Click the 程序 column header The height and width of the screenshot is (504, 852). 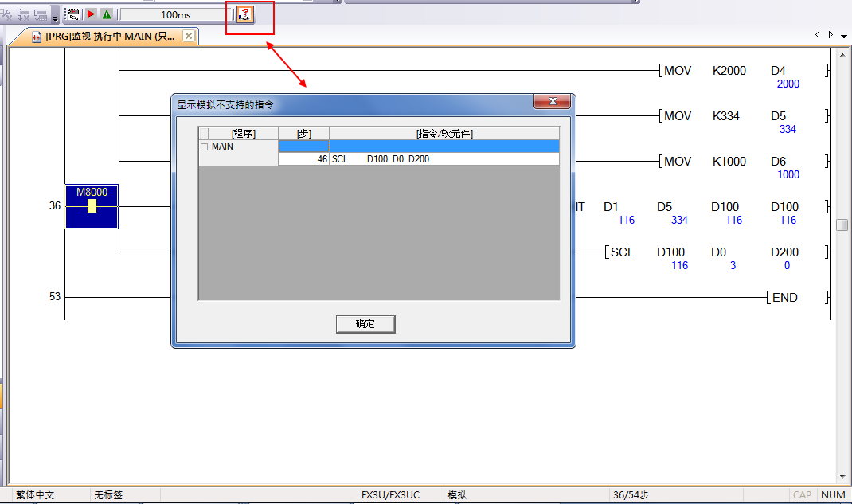tap(243, 133)
